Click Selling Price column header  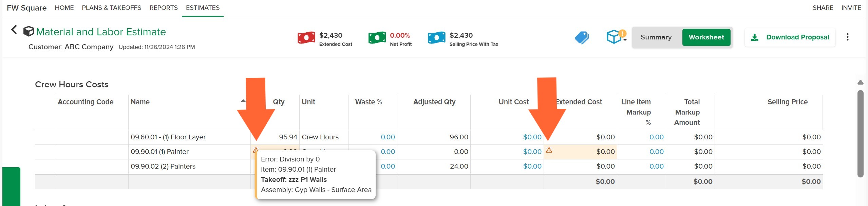tap(787, 102)
